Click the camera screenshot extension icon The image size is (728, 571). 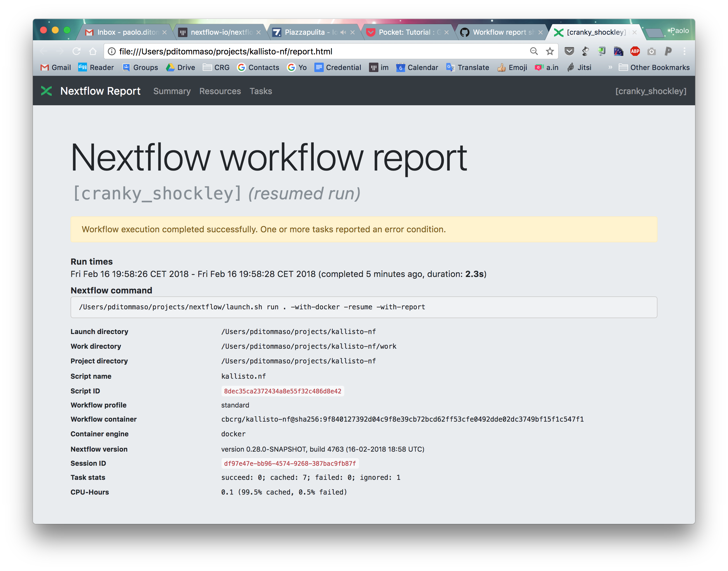pos(651,51)
